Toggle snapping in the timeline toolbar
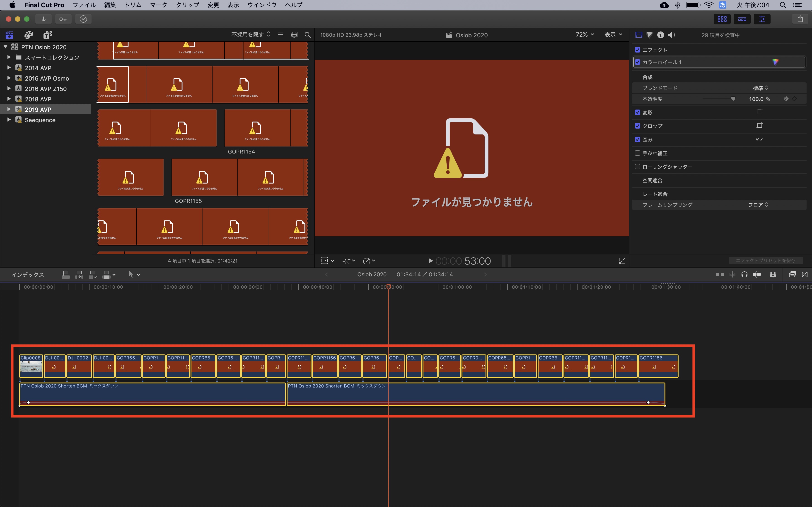This screenshot has height=507, width=812. coord(757,275)
